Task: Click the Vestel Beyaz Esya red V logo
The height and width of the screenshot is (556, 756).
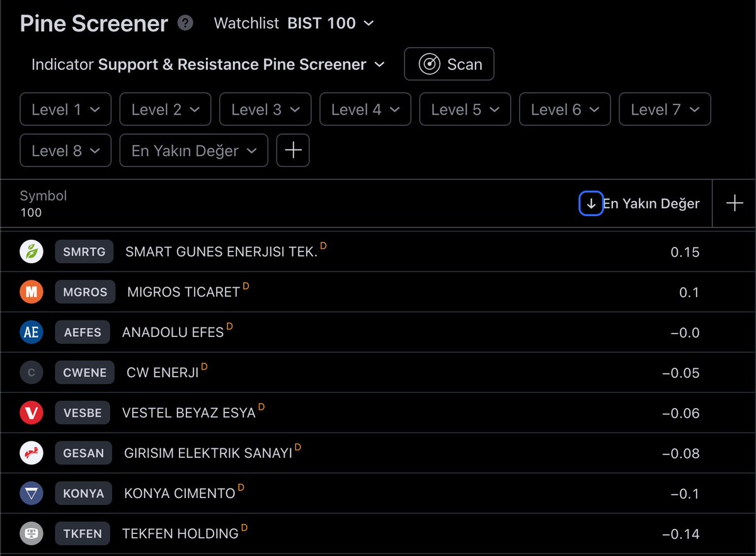Action: (x=31, y=412)
